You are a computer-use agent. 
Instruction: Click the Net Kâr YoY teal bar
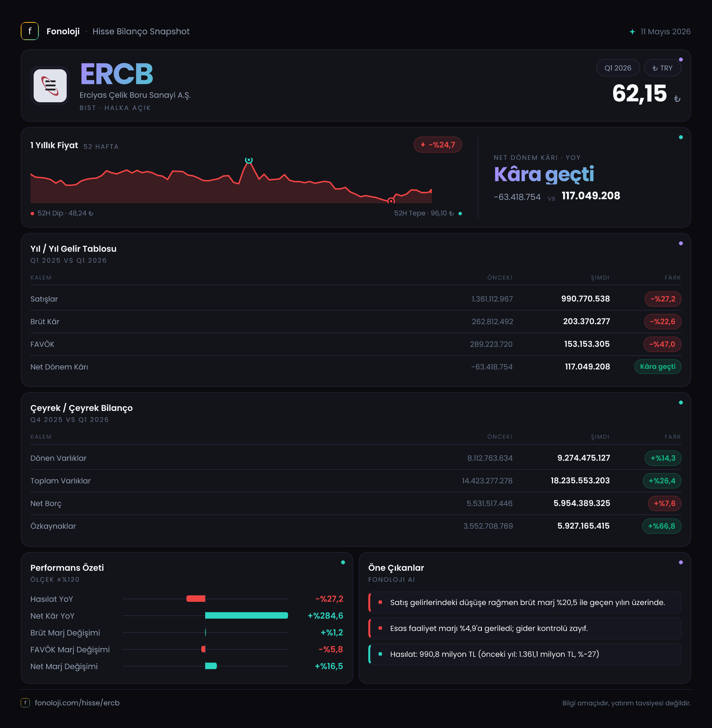point(246,615)
